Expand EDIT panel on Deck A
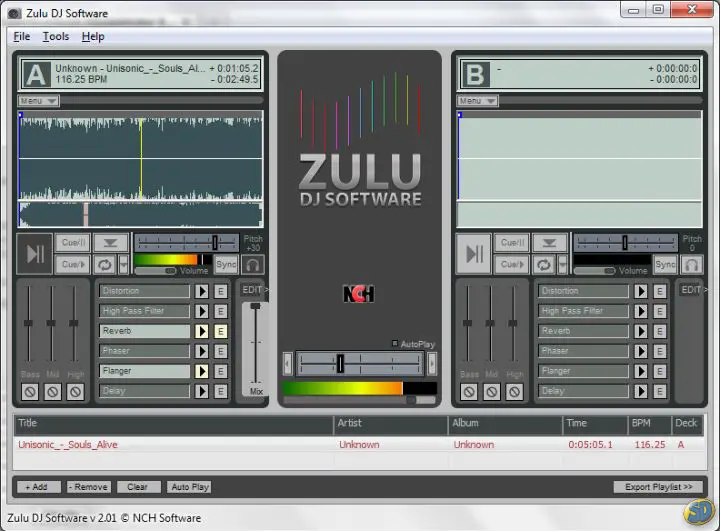Screen dimensions: 720x531 tap(254, 290)
